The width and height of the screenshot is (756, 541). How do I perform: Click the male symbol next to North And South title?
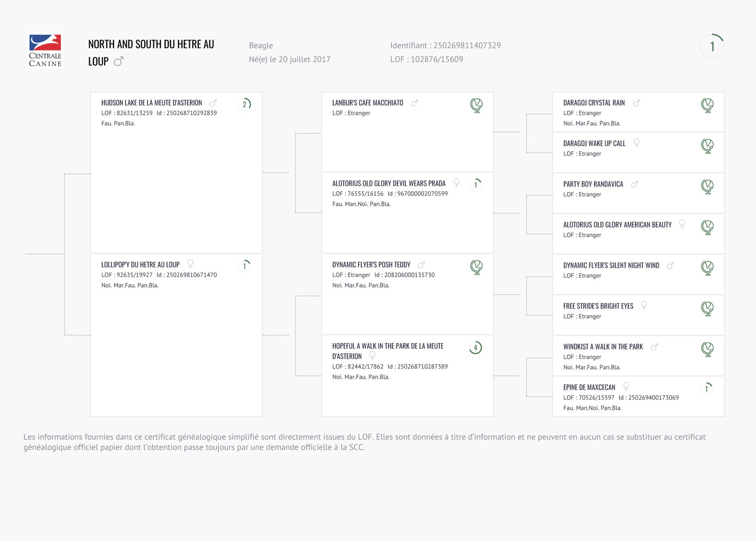(119, 61)
